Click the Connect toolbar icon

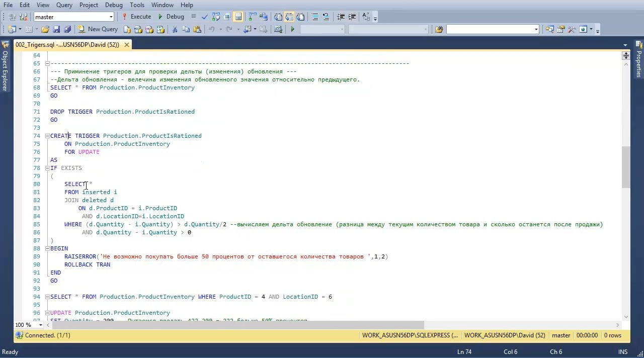coord(12,17)
